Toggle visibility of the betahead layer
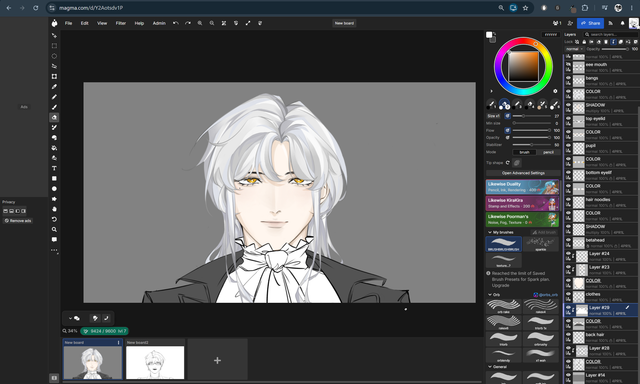The image size is (640, 384). tap(568, 240)
